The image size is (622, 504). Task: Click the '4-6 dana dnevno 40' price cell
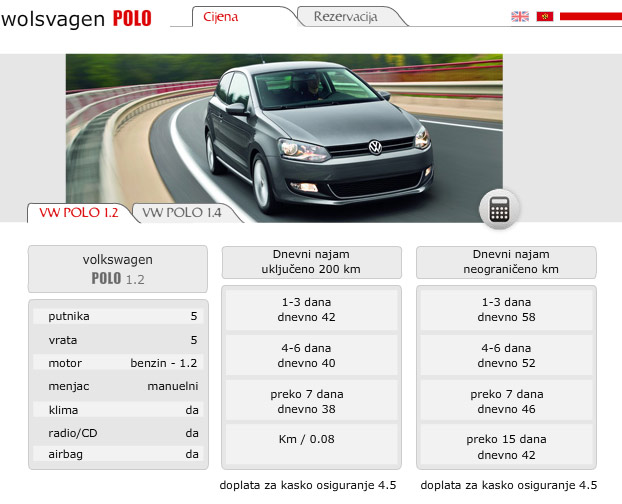(311, 356)
